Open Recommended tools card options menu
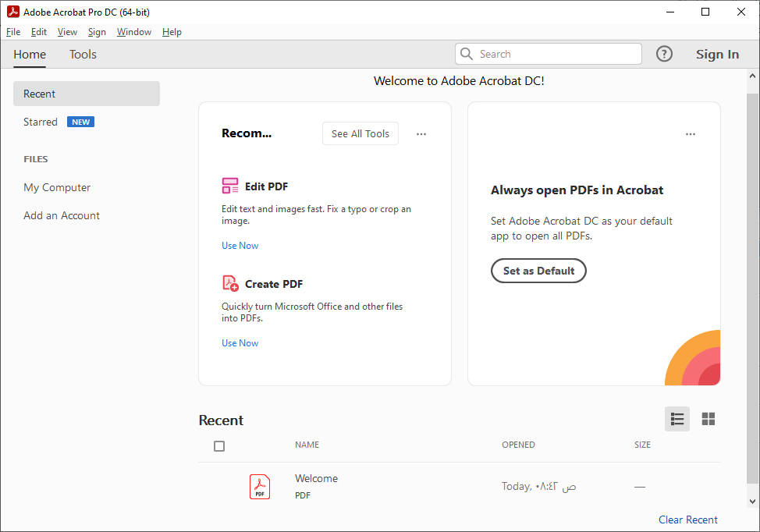The image size is (760, 532). point(421,133)
